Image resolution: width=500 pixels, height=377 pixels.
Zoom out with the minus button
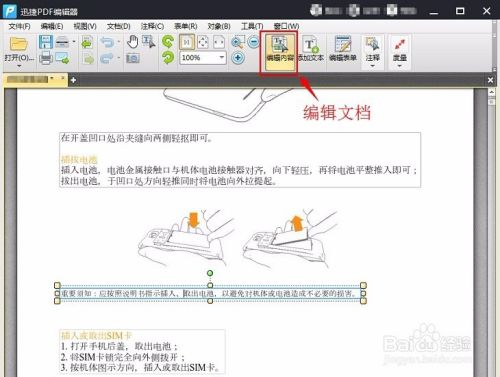(254, 42)
